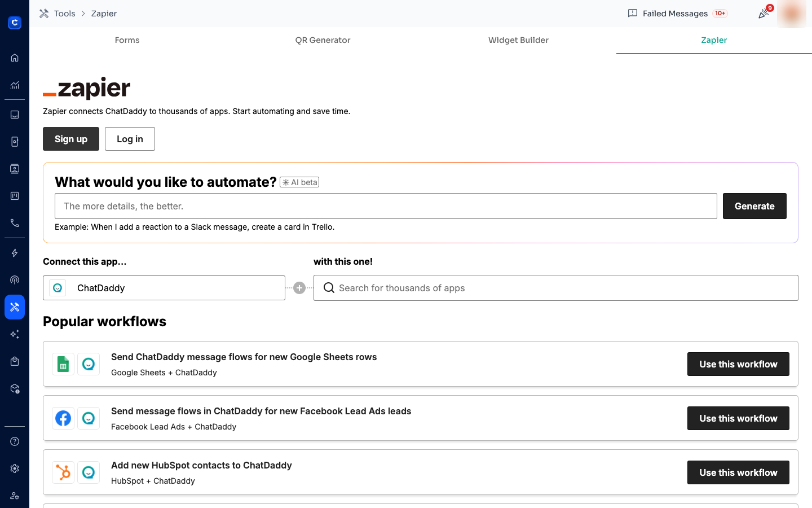Open the user settings icon at sidebar bottom
This screenshot has height=508, width=812.
15,496
